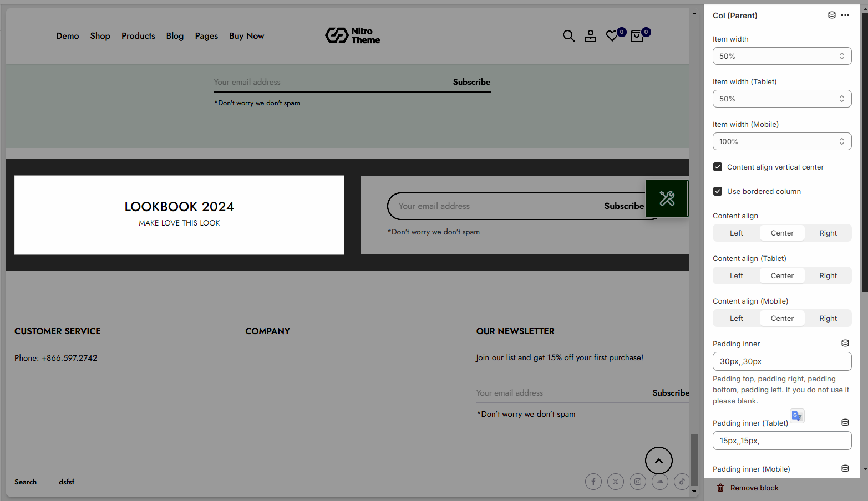The image size is (868, 501).
Task: Open the shopping cart icon
Action: point(637,36)
